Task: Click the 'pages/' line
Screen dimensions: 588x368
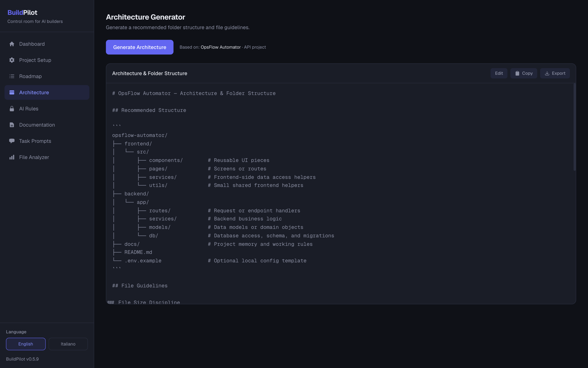Action: (x=158, y=169)
